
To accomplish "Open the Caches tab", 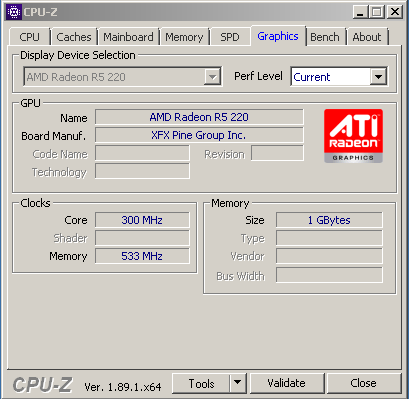I will pos(74,37).
